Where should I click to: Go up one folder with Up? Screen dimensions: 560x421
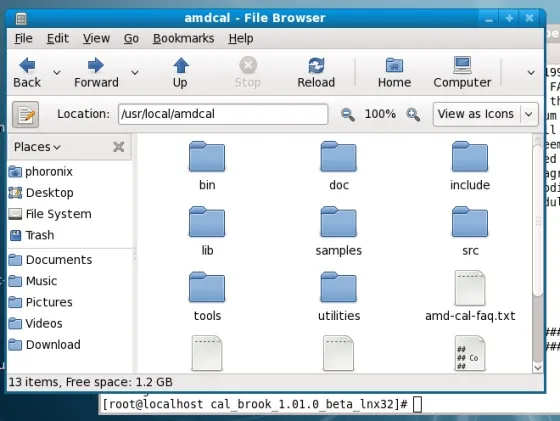click(x=180, y=73)
